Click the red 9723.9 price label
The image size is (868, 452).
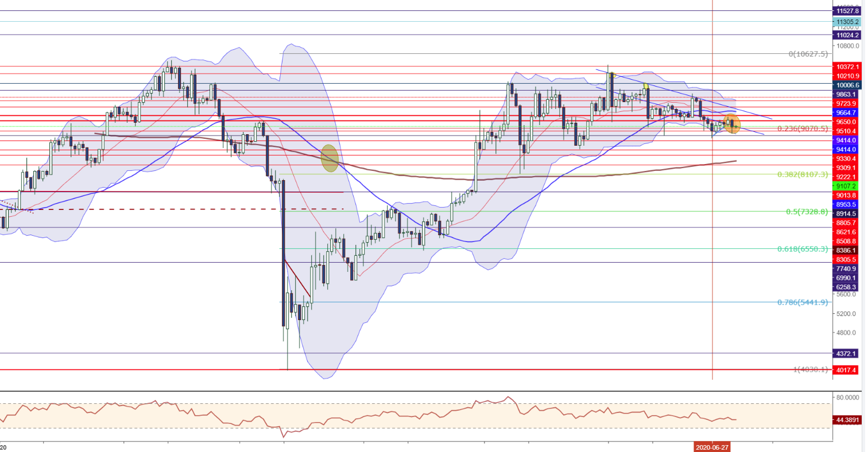847,103
